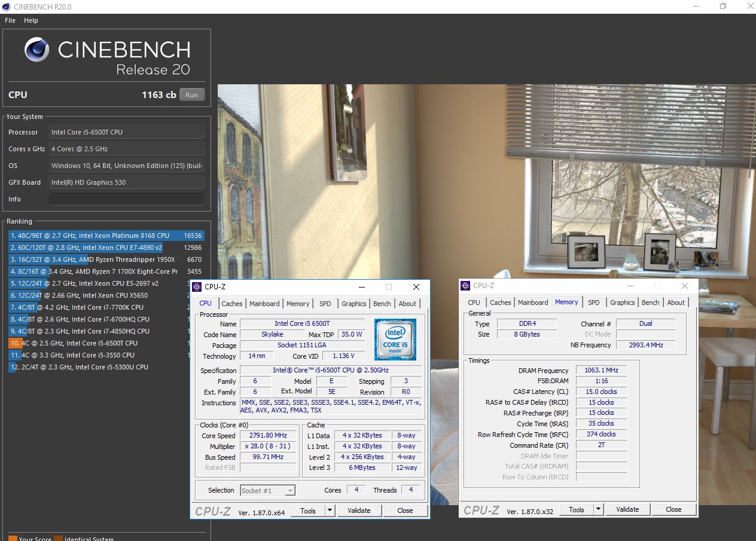Click the Core Speed 2791.80 MHz value
756x541 pixels.
269,435
